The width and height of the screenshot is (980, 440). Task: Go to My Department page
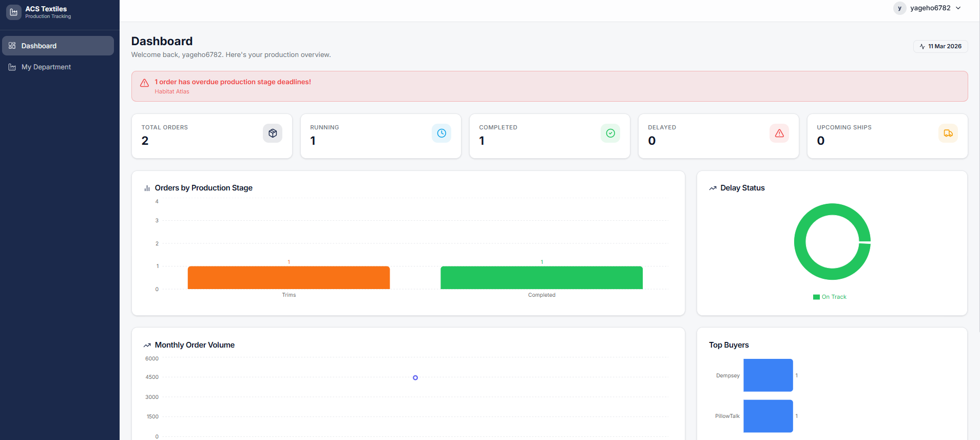tap(46, 67)
